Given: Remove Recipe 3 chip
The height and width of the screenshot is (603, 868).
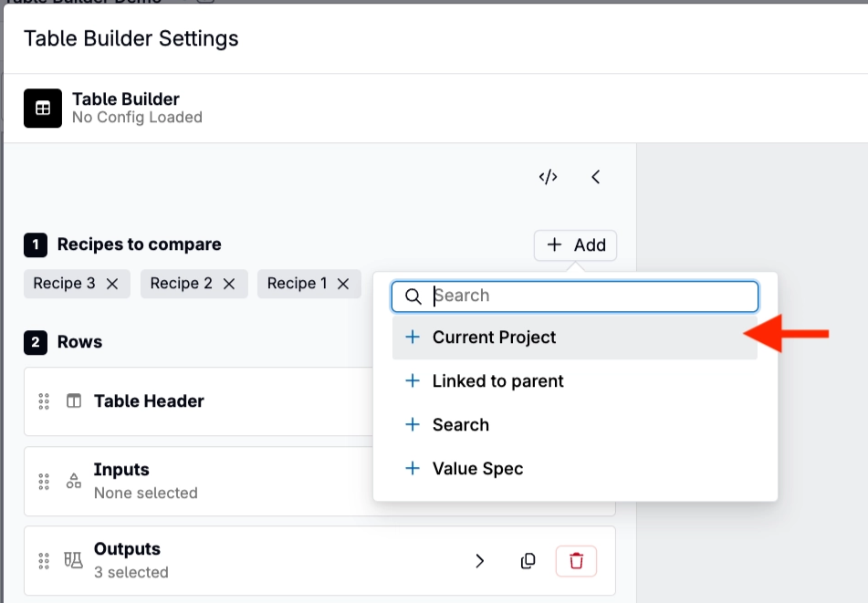Looking at the screenshot, I should pyautogui.click(x=112, y=284).
